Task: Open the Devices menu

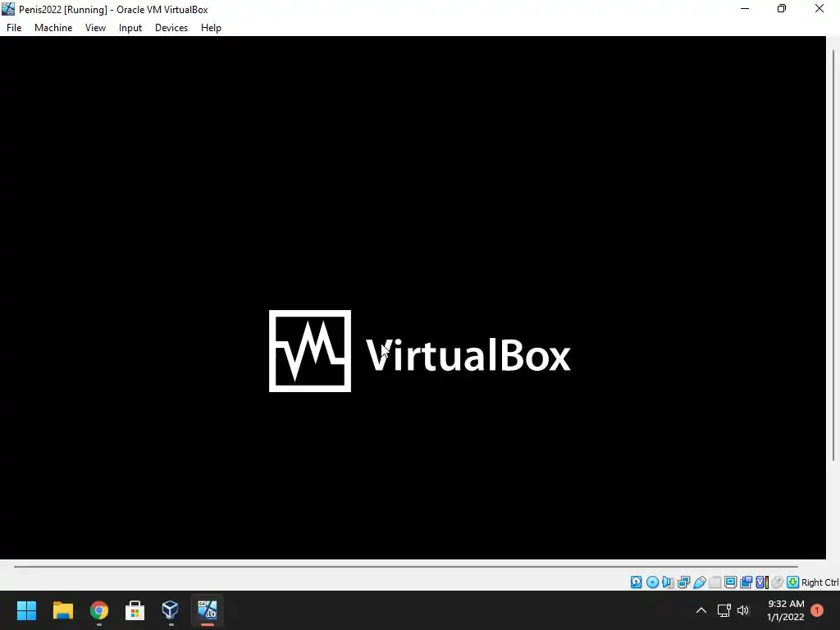Action: tap(171, 28)
